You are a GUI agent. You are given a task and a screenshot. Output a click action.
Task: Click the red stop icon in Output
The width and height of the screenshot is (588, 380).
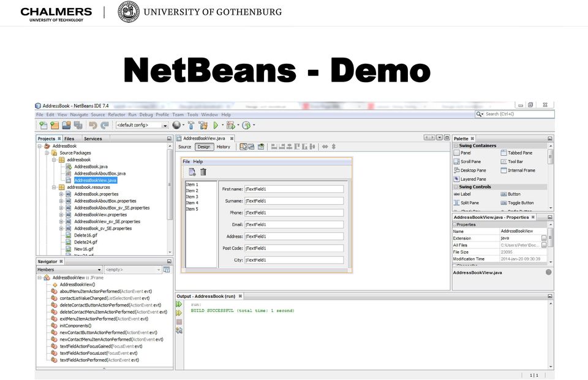179,322
